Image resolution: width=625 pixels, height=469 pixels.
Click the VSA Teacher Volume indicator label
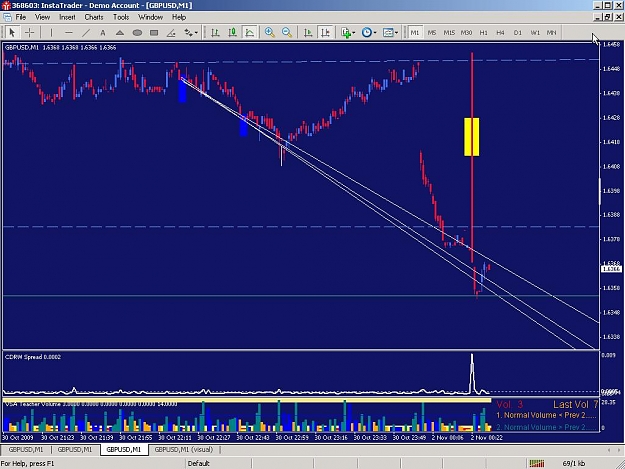pyautogui.click(x=91, y=404)
